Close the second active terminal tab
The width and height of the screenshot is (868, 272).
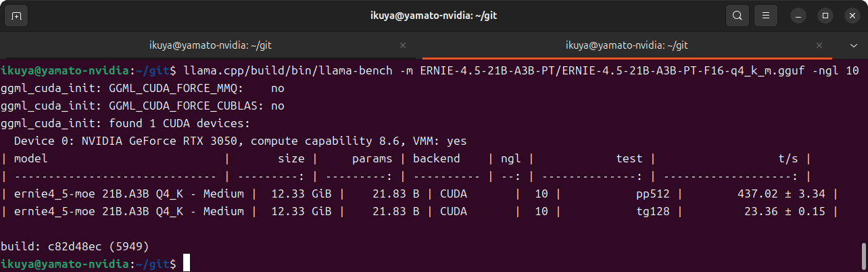819,45
